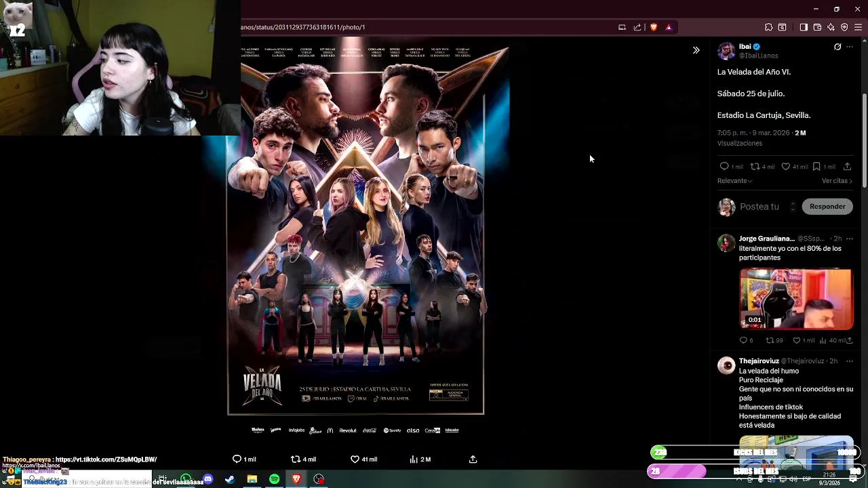Open the Relevante sort dropdown

[x=735, y=181]
